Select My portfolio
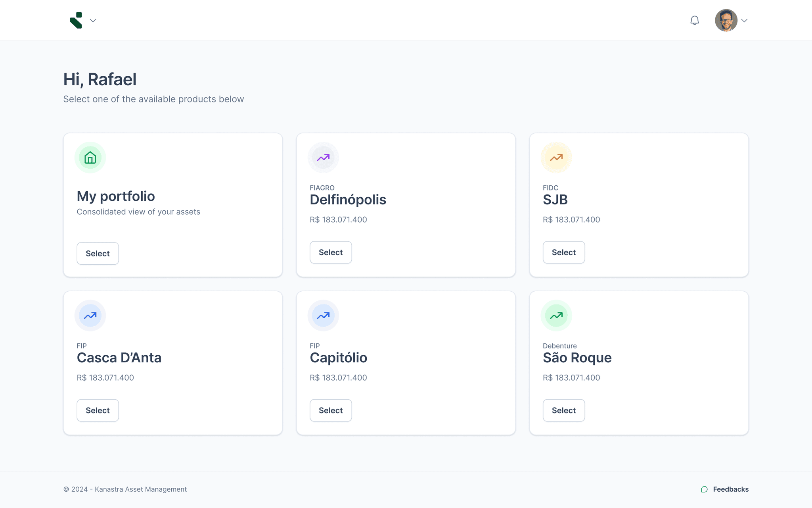The height and width of the screenshot is (508, 812). [x=98, y=253]
